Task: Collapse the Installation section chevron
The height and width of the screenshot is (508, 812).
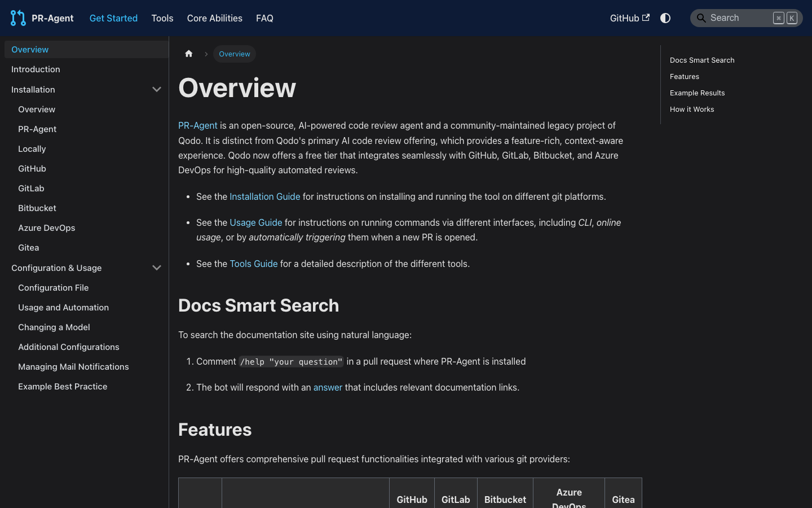Action: tap(157, 89)
